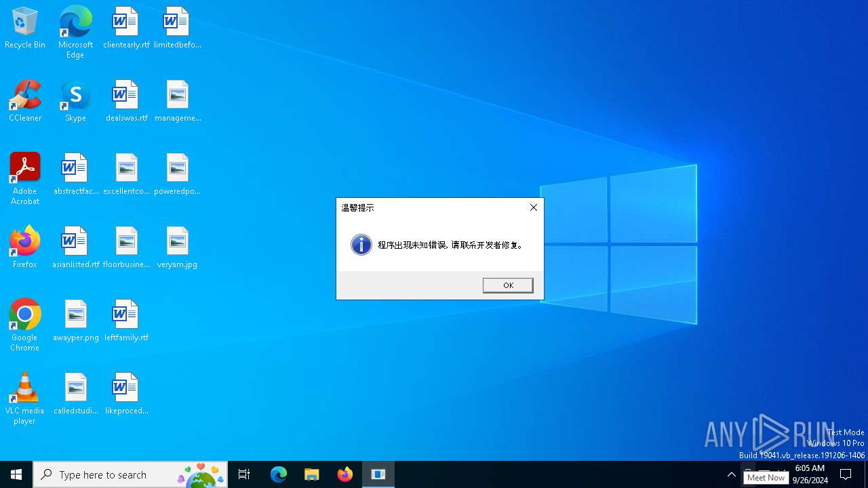Open File Explorer from the taskbar
The height and width of the screenshot is (488, 868).
pos(311,474)
